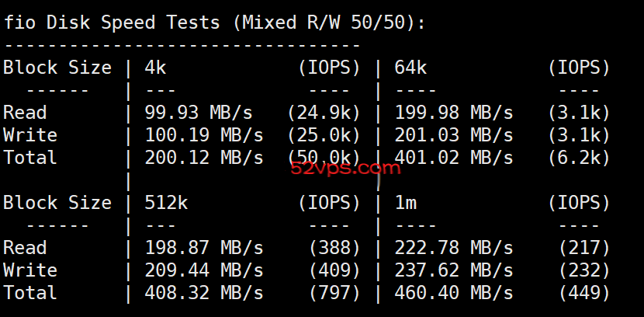The image size is (644, 317).
Task: Select the 4k block size header
Action: pos(155,68)
